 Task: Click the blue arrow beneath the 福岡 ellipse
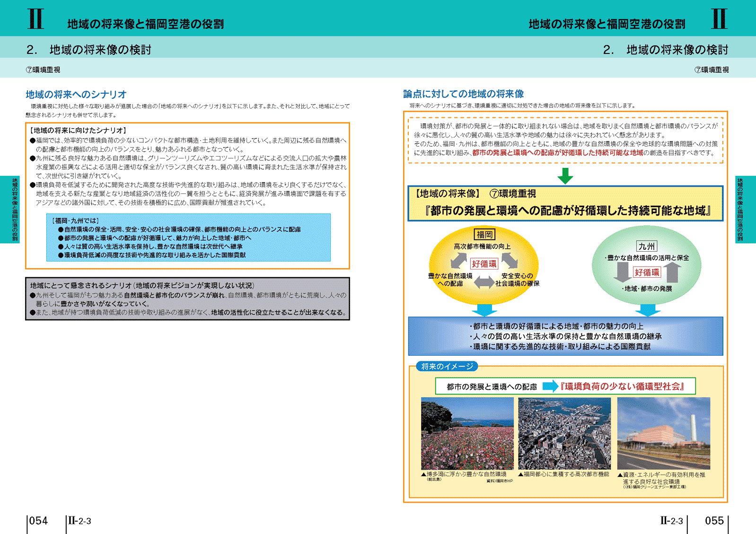484,310
